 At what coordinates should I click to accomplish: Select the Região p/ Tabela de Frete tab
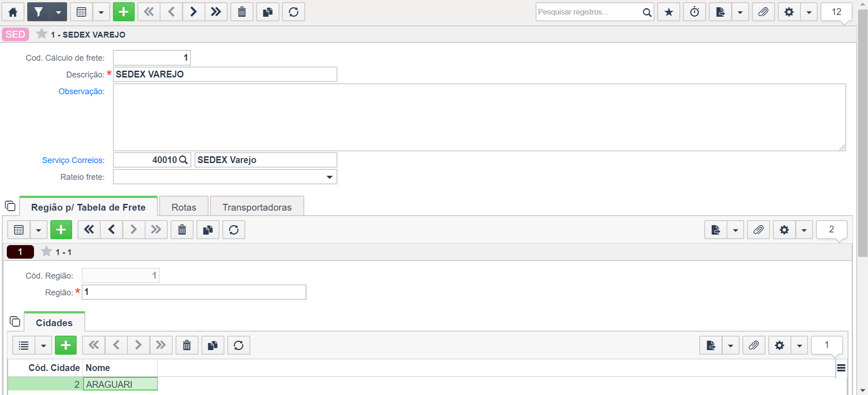click(88, 207)
